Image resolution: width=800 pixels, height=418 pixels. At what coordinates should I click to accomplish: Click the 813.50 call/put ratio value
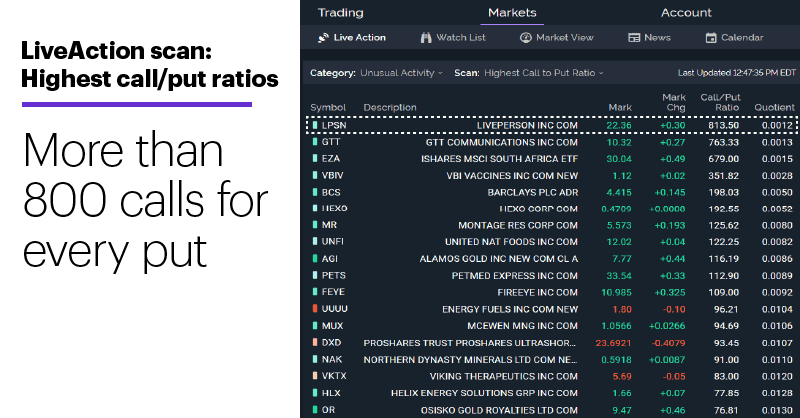tap(723, 125)
